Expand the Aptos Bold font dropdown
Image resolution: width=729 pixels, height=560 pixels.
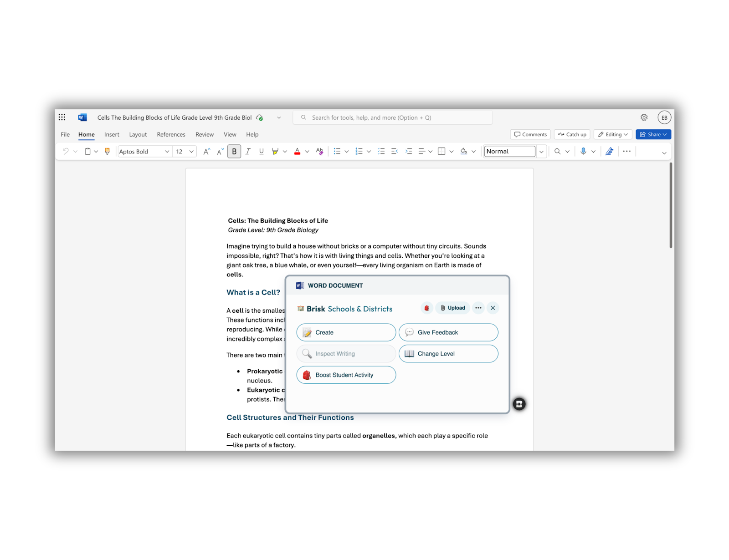(167, 152)
